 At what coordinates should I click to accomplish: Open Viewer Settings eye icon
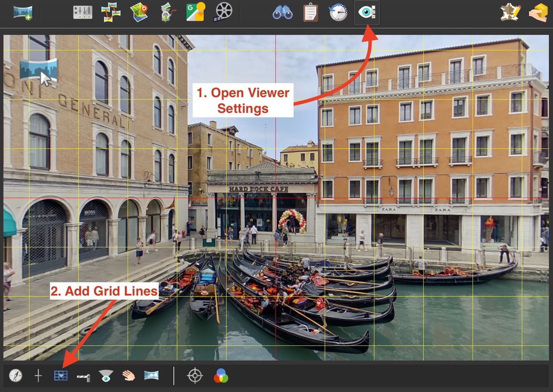367,12
